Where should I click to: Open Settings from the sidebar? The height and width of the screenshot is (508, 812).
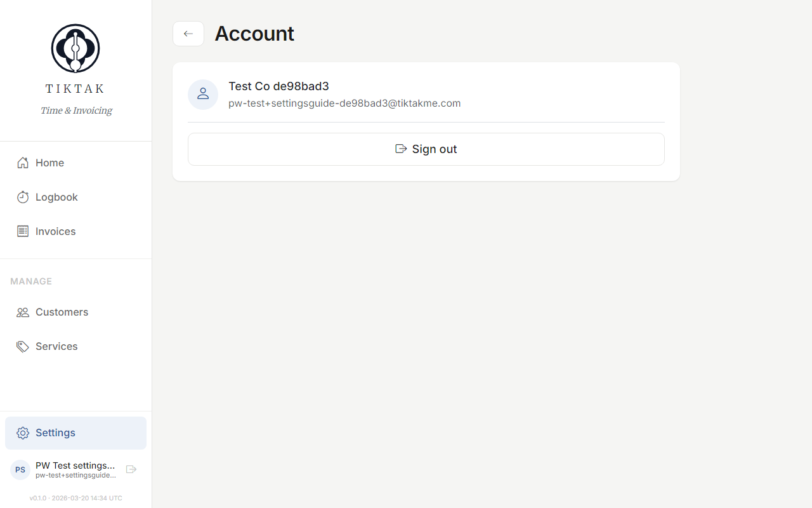(x=55, y=432)
